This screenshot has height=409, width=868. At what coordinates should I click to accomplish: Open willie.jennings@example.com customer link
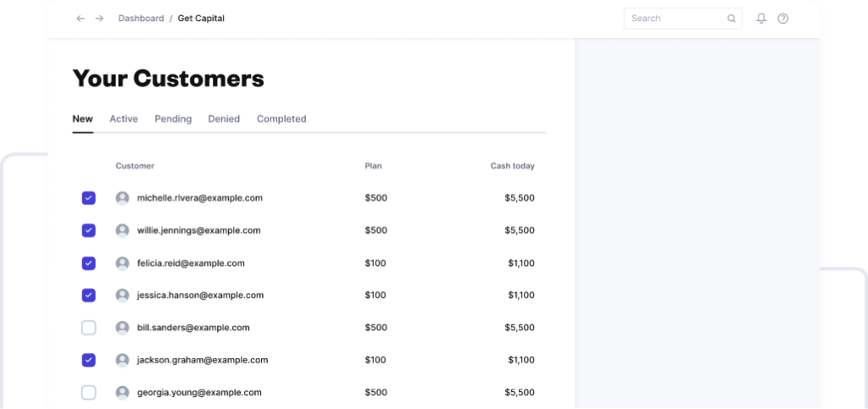pos(198,230)
